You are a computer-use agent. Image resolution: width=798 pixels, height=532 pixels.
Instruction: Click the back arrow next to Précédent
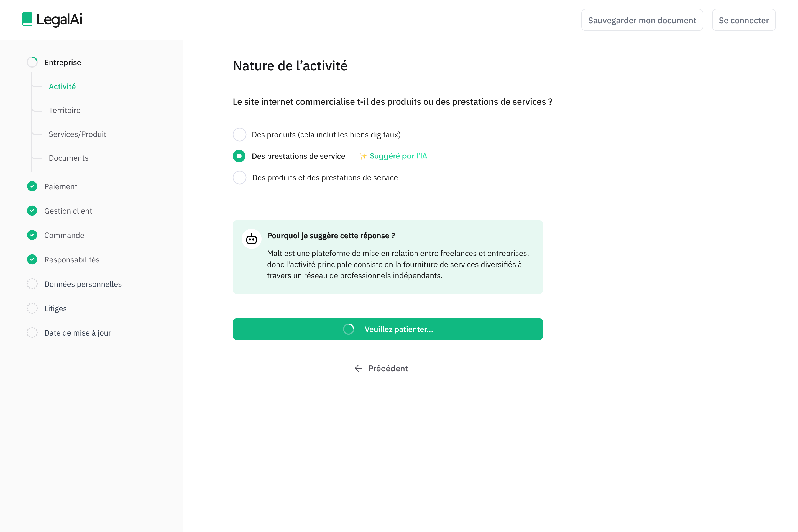click(358, 368)
